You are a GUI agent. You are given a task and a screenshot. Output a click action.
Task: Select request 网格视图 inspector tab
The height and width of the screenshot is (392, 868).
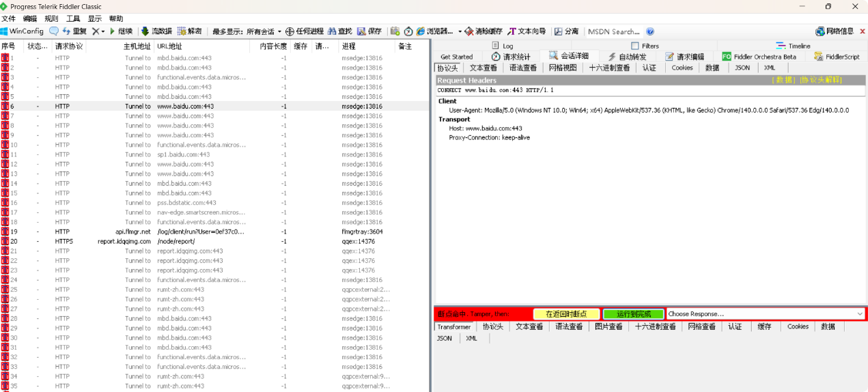click(563, 68)
